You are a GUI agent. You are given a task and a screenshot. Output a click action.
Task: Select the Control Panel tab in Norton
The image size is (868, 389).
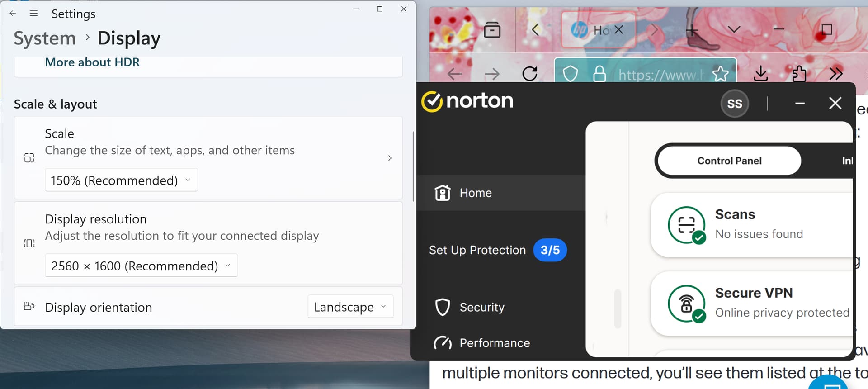pos(729,161)
